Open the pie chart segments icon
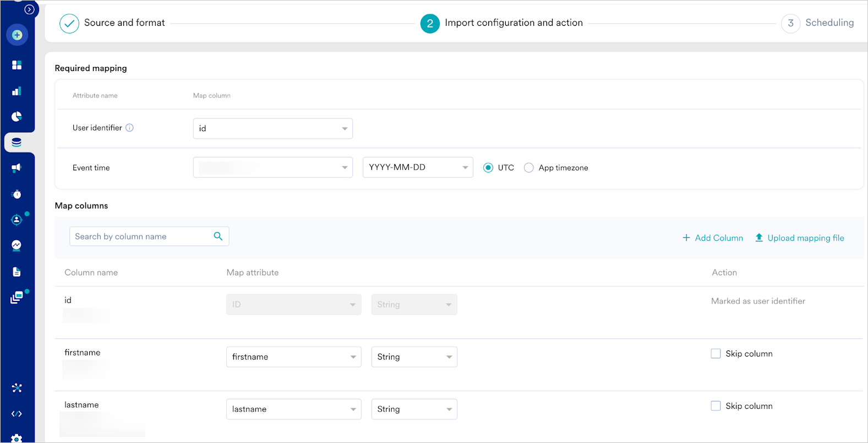The image size is (868, 443). pos(17,116)
